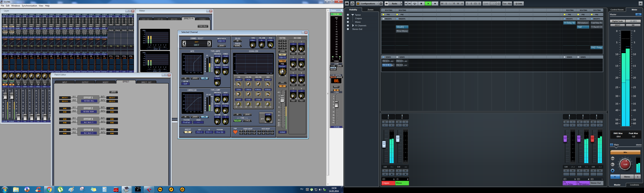Open Windows Start menu
This screenshot has height=193, width=644.
pyautogui.click(x=5, y=189)
